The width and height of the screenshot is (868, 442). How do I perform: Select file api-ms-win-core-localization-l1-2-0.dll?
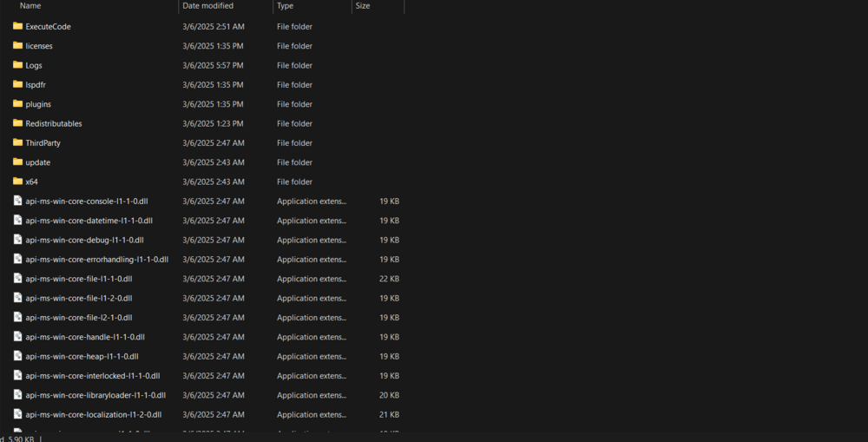pos(94,414)
